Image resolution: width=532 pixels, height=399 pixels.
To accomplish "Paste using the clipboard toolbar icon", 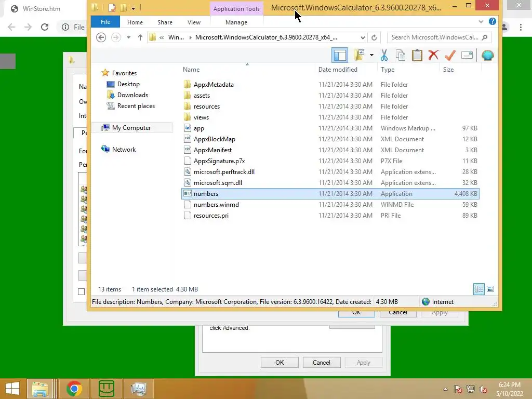I will point(417,55).
